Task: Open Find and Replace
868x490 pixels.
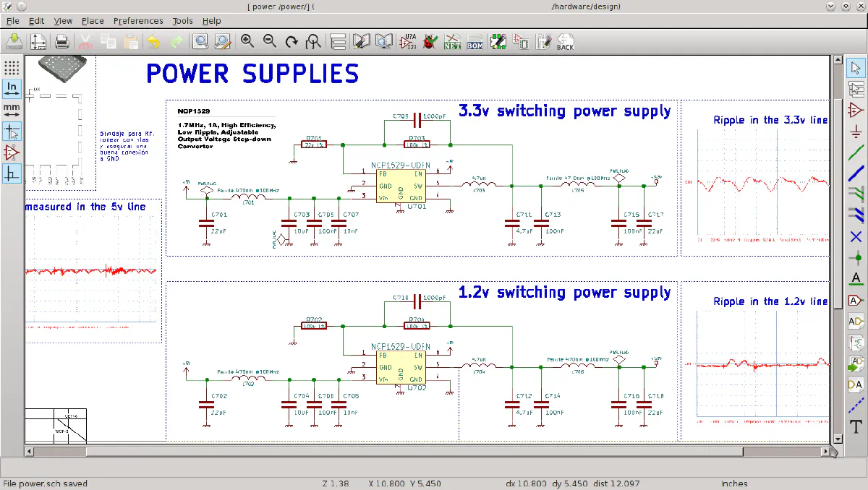Action: [x=222, y=41]
